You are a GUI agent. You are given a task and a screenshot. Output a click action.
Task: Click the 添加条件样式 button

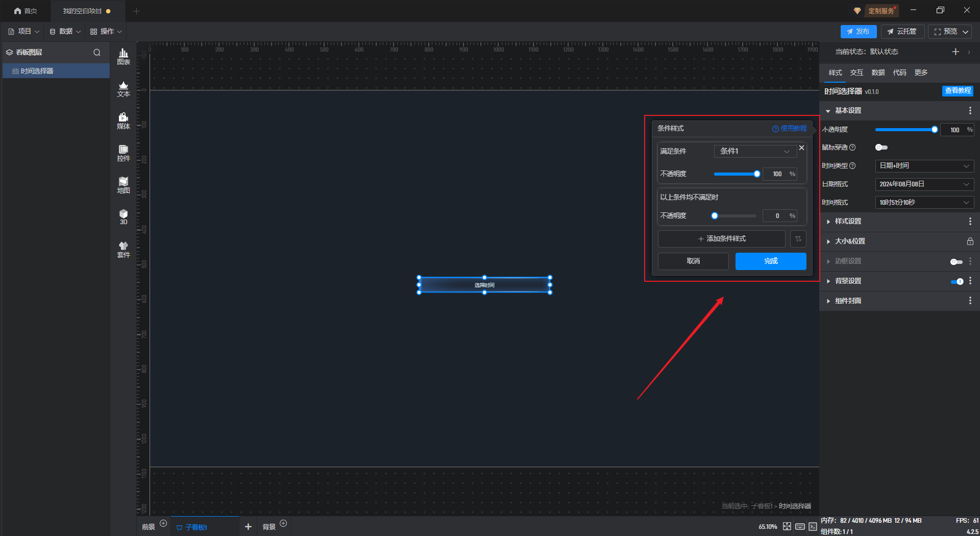tap(721, 239)
